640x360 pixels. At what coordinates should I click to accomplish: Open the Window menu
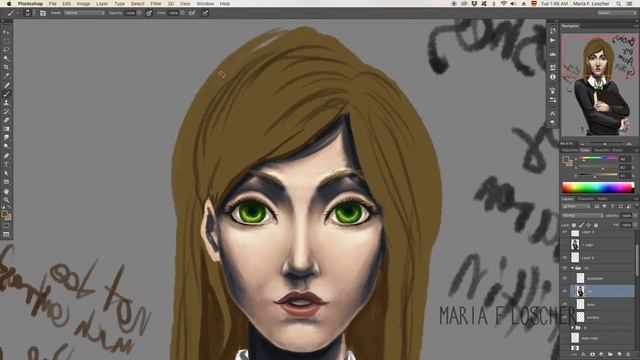(205, 4)
